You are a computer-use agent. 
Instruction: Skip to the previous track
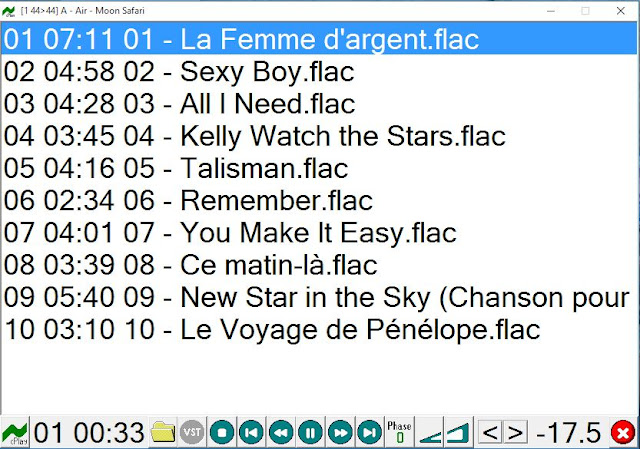[x=251, y=433]
